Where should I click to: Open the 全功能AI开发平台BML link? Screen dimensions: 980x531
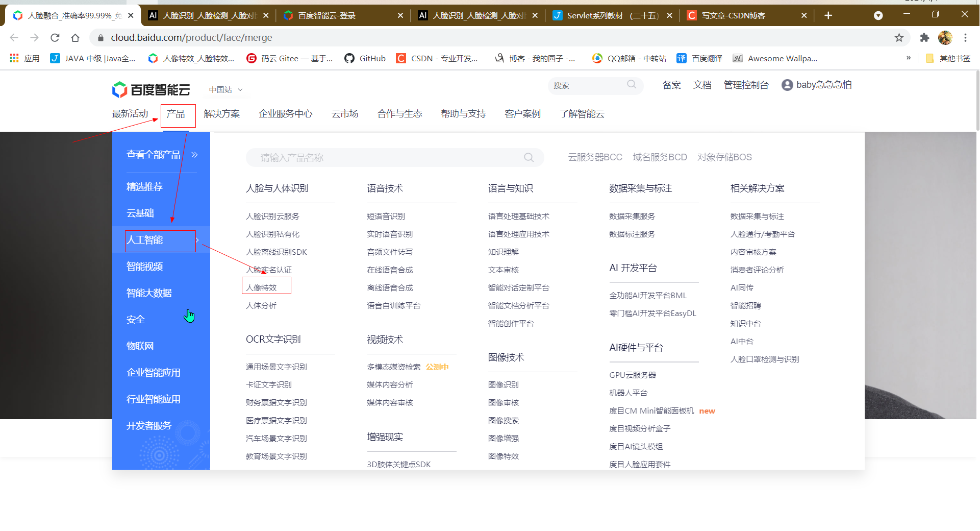(648, 295)
